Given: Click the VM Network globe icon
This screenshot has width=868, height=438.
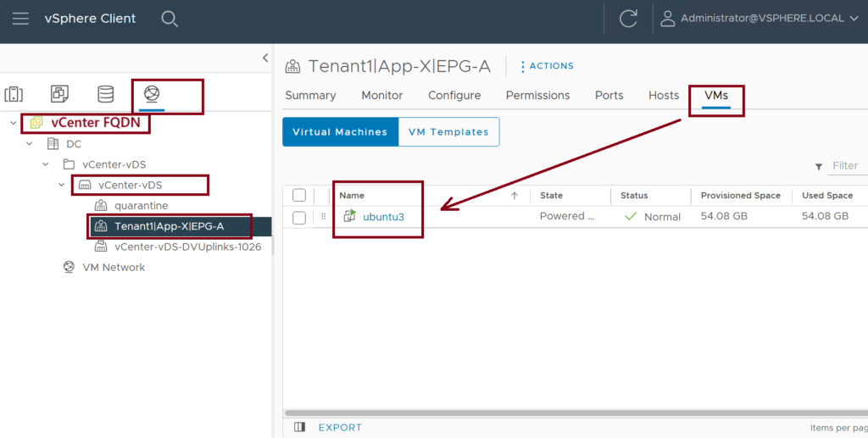Looking at the screenshot, I should point(69,267).
